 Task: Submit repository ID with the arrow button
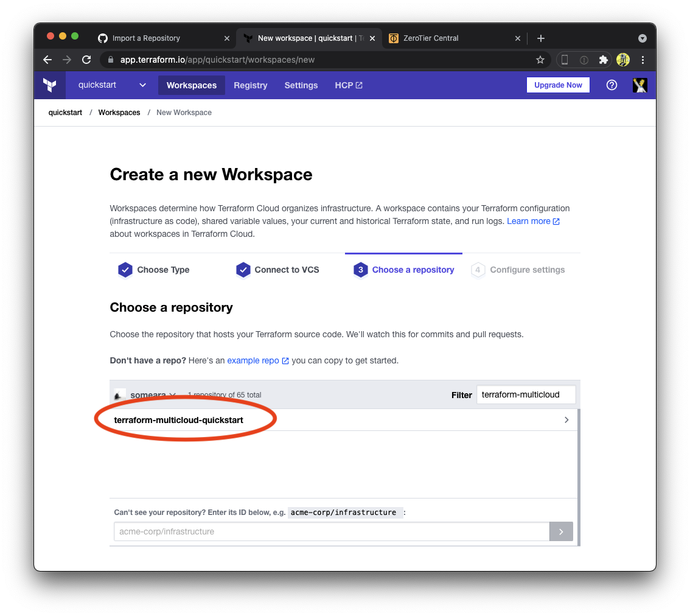pos(561,531)
